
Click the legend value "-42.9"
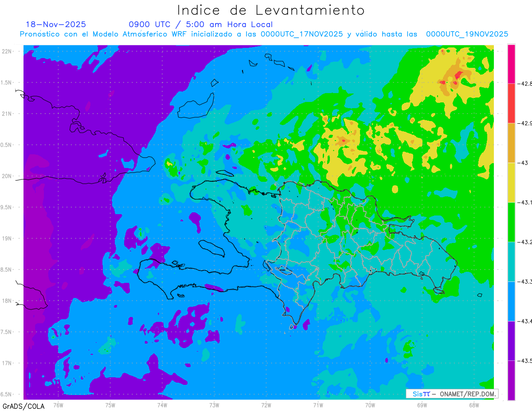pyautogui.click(x=524, y=123)
